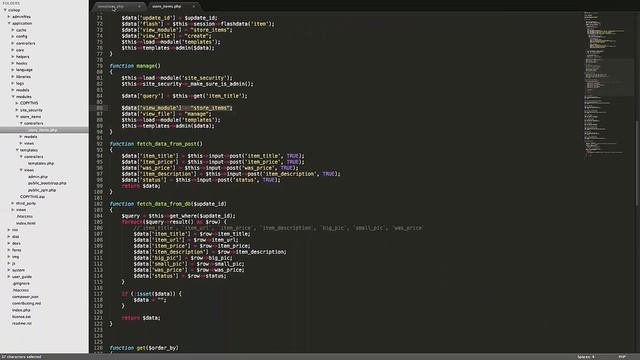Expand the user_guide folder arrow
The width and height of the screenshot is (640, 360).
pos(9,276)
